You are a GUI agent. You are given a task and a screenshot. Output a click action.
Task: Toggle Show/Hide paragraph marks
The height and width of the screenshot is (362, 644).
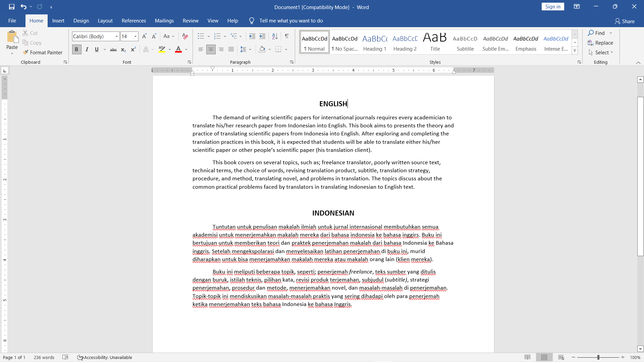pos(287,36)
